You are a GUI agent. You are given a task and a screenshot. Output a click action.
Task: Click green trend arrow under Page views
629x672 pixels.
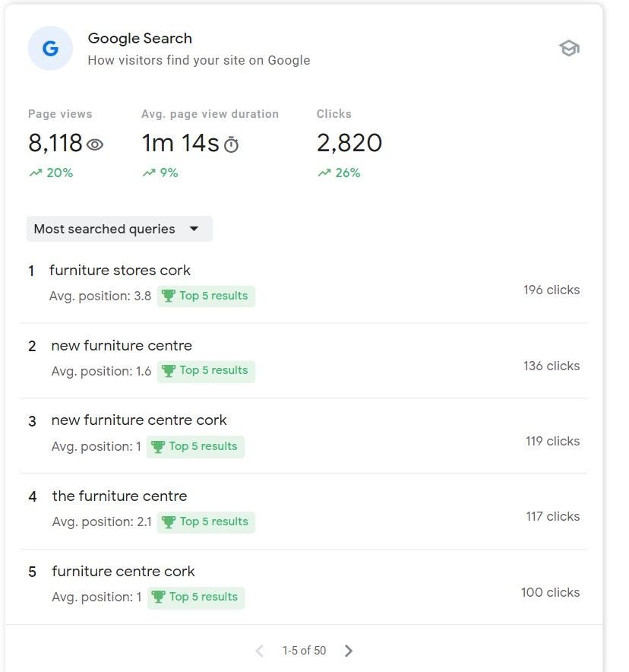point(35,173)
